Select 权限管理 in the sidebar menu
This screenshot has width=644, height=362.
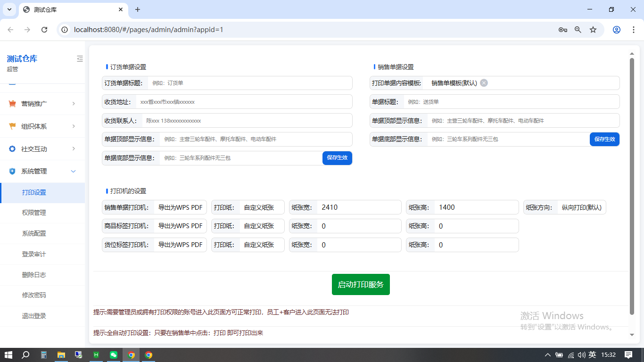click(34, 213)
